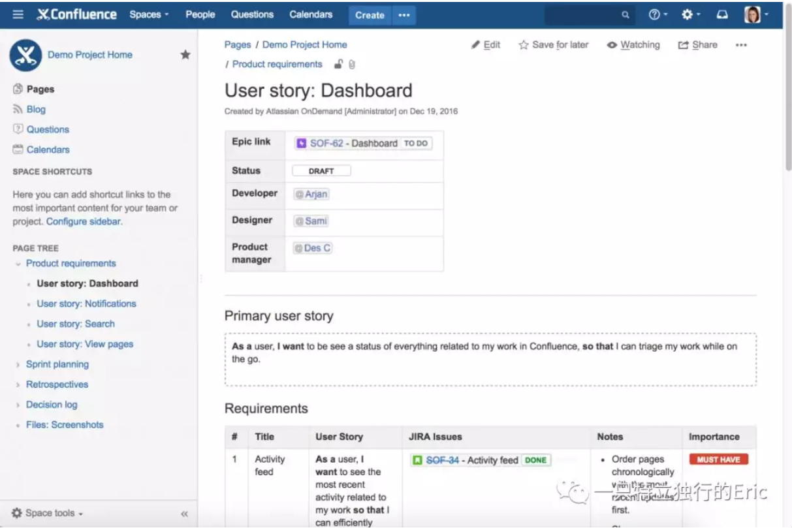
Task: Click Pages in the breadcrumb
Action: point(238,45)
